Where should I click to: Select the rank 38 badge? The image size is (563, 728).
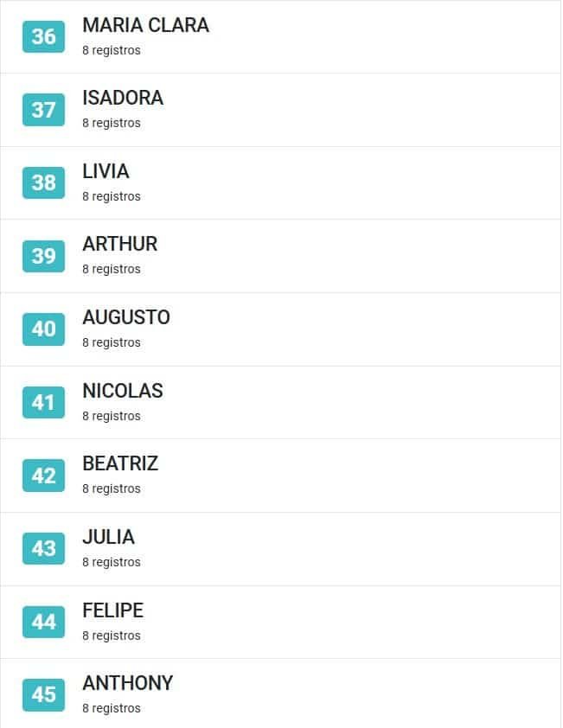[x=43, y=183]
